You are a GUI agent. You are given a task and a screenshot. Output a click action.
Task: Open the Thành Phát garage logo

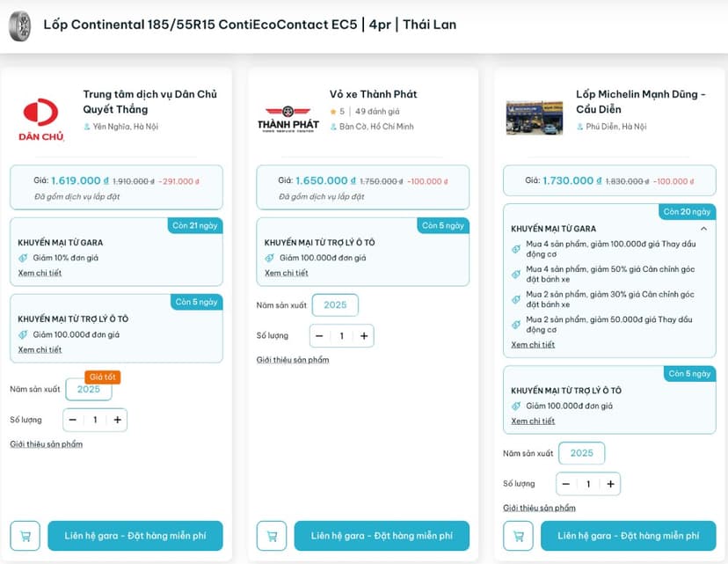[288, 120]
